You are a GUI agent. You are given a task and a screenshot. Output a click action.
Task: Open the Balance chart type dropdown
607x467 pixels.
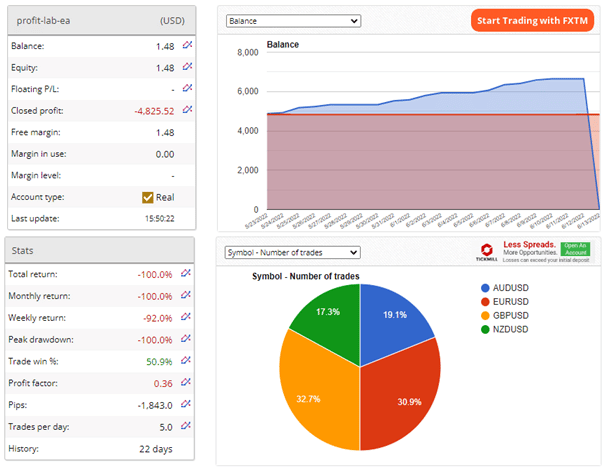tap(293, 20)
